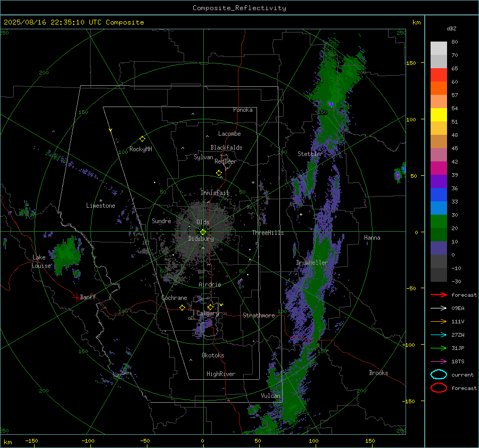Click the Airdrie label
Viewport: 479px width, 448px height.
pos(210,284)
